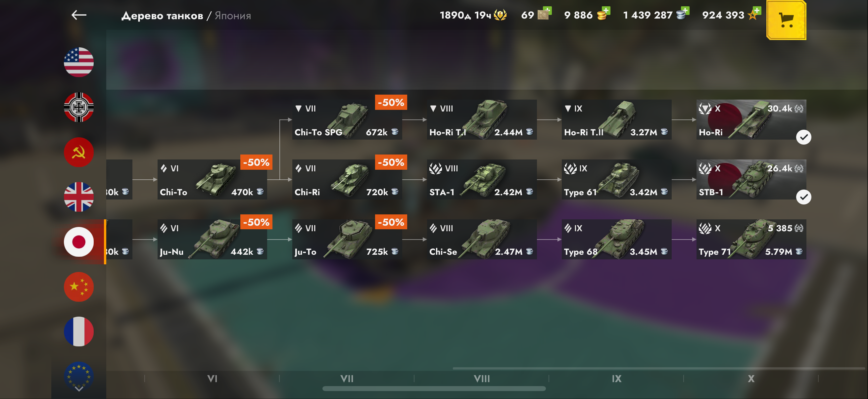868x399 pixels.
Task: Add gold using the plus icon
Action: coord(606,11)
